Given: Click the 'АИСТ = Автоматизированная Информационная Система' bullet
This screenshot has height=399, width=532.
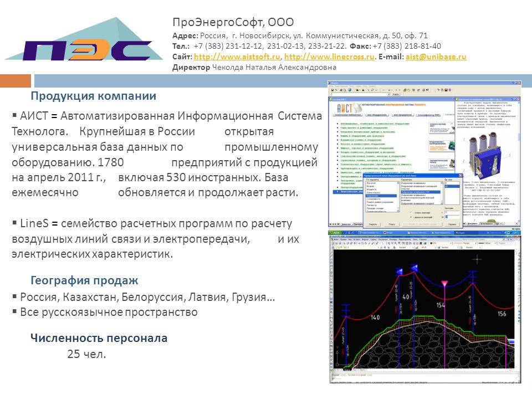Looking at the screenshot, I should 167,154.
